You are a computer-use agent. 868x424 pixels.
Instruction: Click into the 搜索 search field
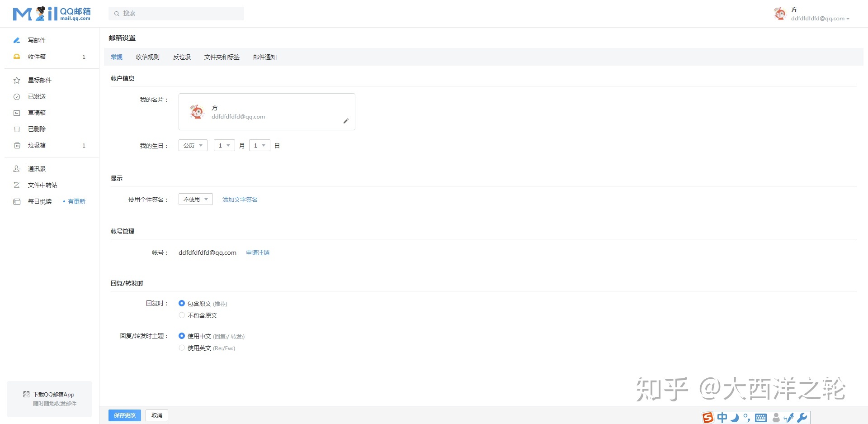[176, 14]
